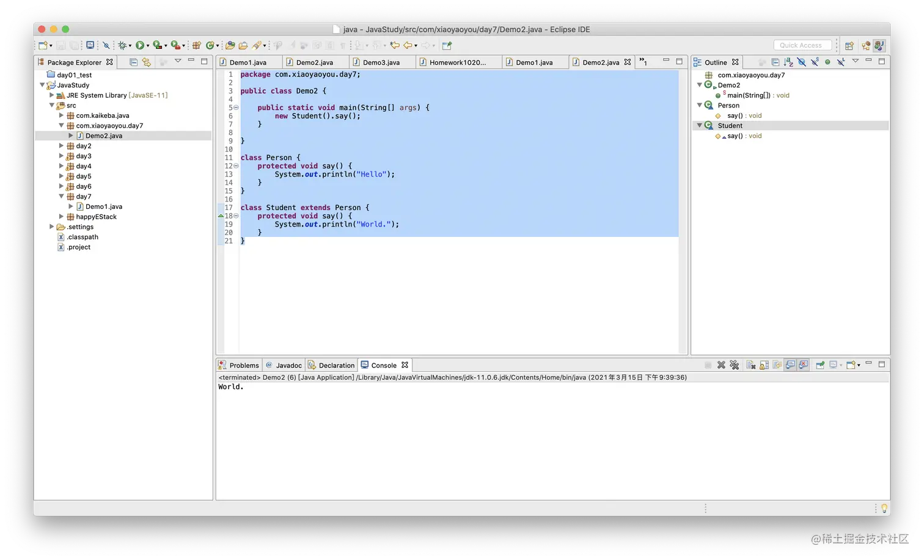Go to Last Edit Location icon

[x=395, y=45]
